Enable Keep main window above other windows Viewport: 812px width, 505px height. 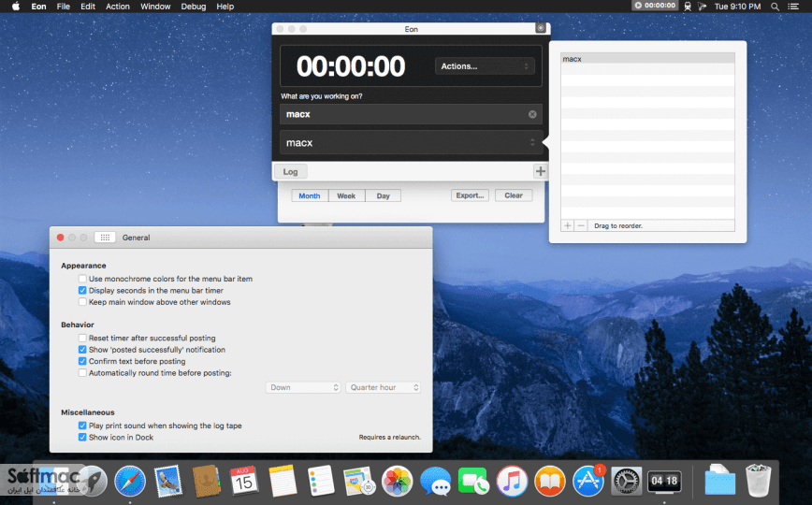(x=82, y=302)
